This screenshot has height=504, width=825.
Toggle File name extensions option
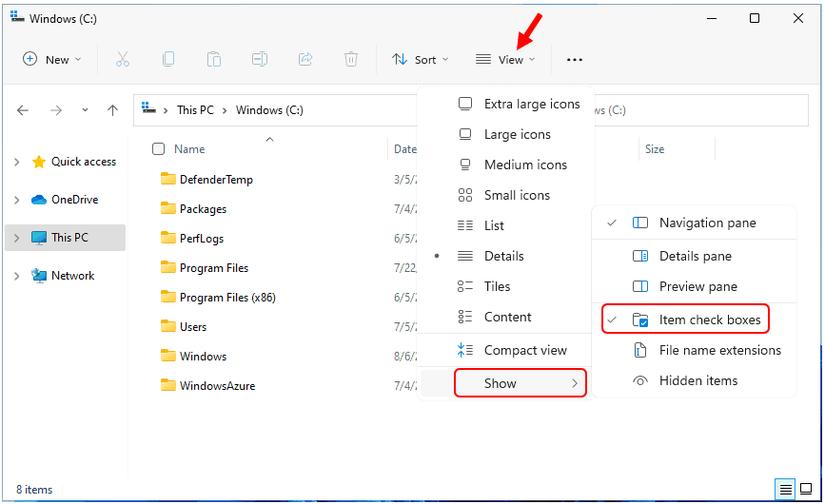coord(694,350)
